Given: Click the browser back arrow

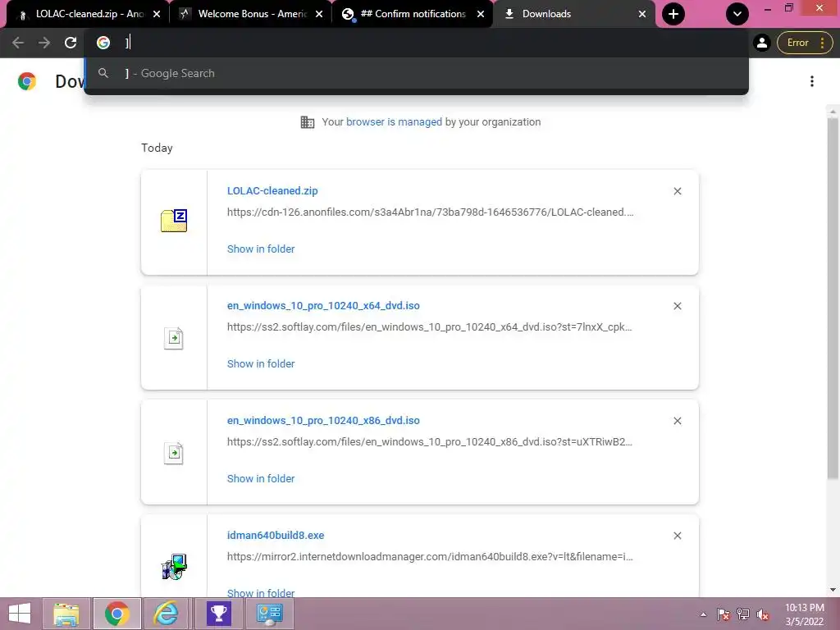Looking at the screenshot, I should [18, 43].
